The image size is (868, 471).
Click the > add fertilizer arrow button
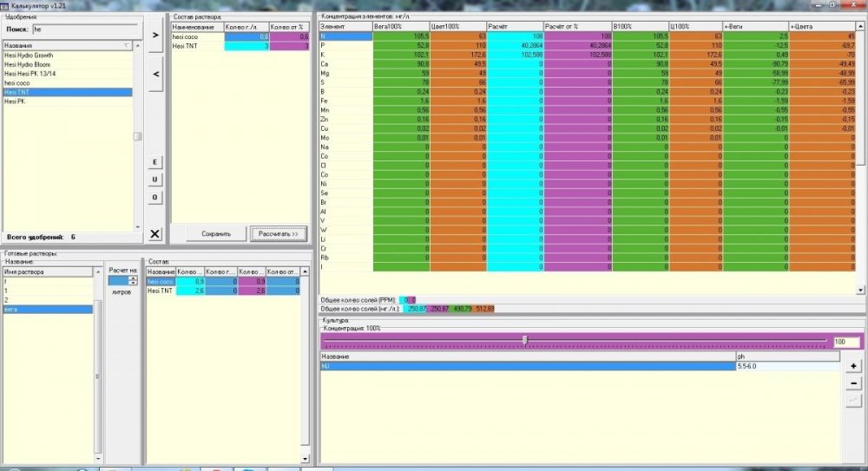coord(155,35)
